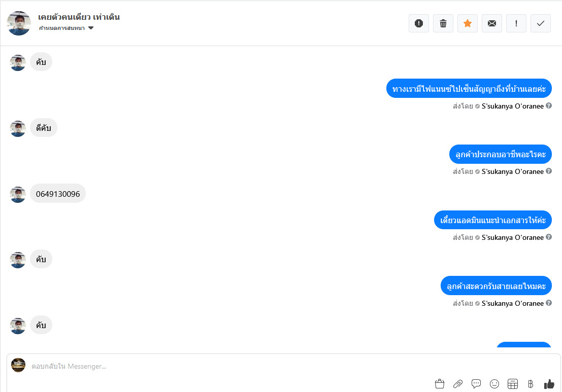Request payment with the baht icon
The image size is (562, 392).
[x=531, y=384]
